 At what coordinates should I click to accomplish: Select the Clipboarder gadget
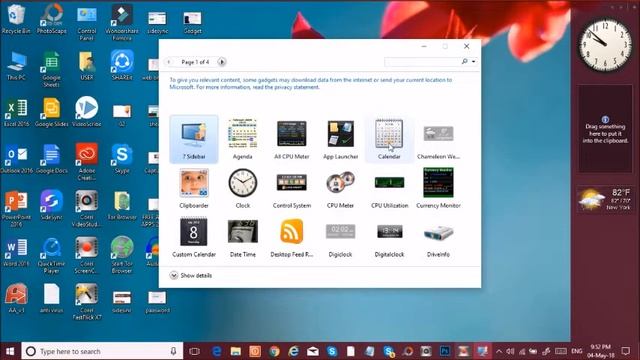pos(194,188)
